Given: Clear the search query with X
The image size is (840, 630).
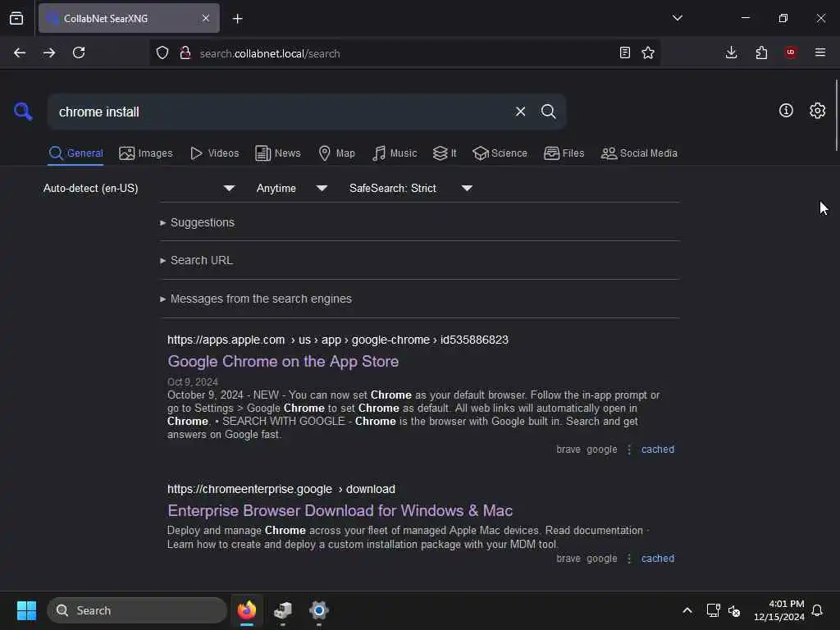Looking at the screenshot, I should point(520,112).
